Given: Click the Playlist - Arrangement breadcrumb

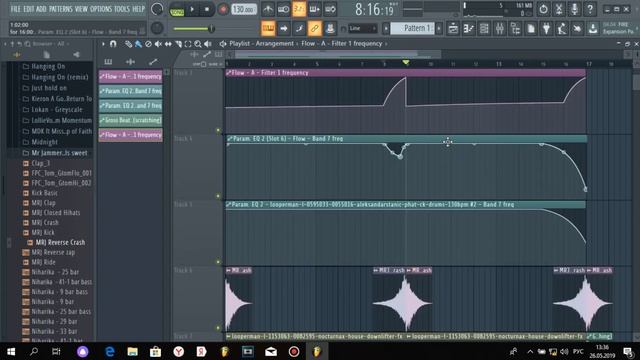Looking at the screenshot, I should (261, 44).
